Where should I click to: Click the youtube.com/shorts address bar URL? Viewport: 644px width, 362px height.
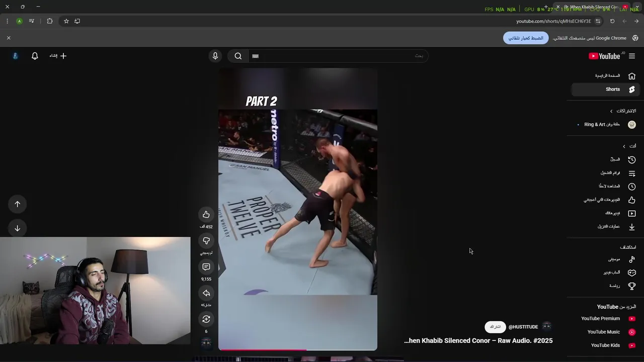(553, 21)
